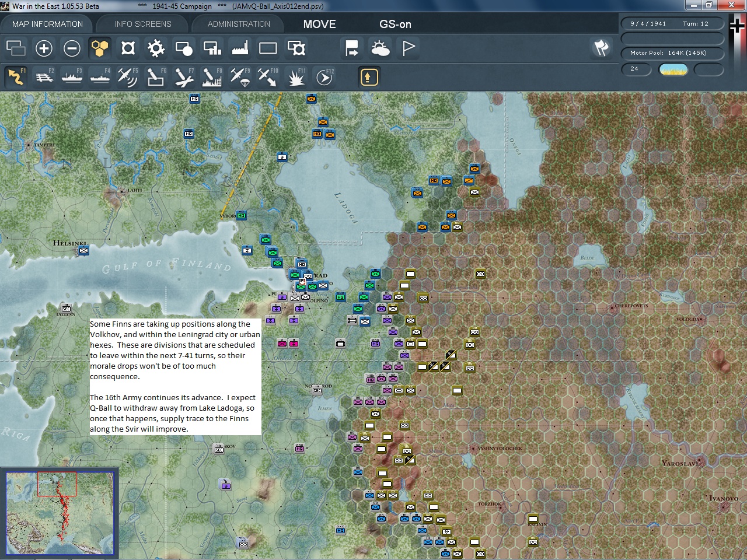Select the unit counter at Helsinki
This screenshot has height=560, width=747.
click(x=84, y=251)
